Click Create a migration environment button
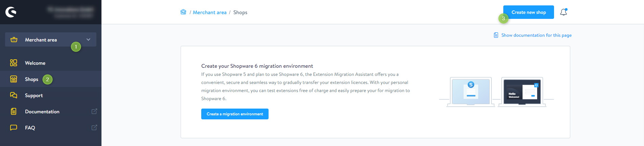 pyautogui.click(x=235, y=114)
